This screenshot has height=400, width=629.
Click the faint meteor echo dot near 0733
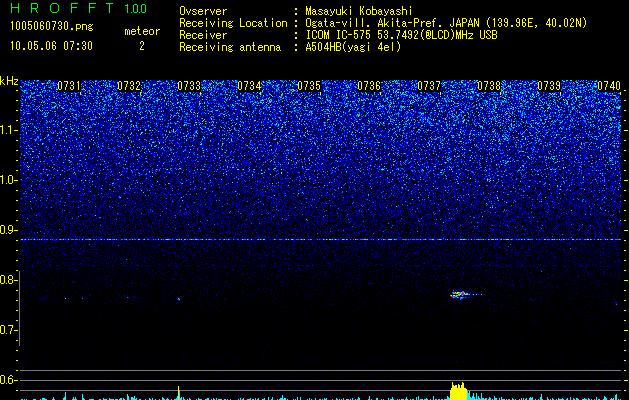point(179,299)
